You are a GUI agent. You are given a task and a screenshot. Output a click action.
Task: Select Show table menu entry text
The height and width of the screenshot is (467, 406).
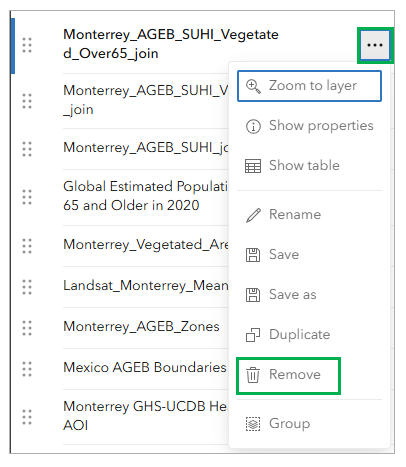click(304, 165)
